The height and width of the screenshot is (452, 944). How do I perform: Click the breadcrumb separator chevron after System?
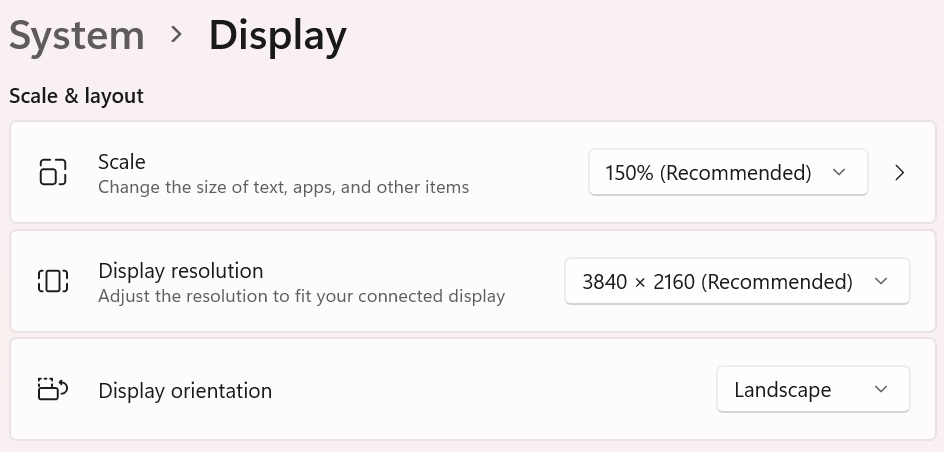pyautogui.click(x=177, y=35)
